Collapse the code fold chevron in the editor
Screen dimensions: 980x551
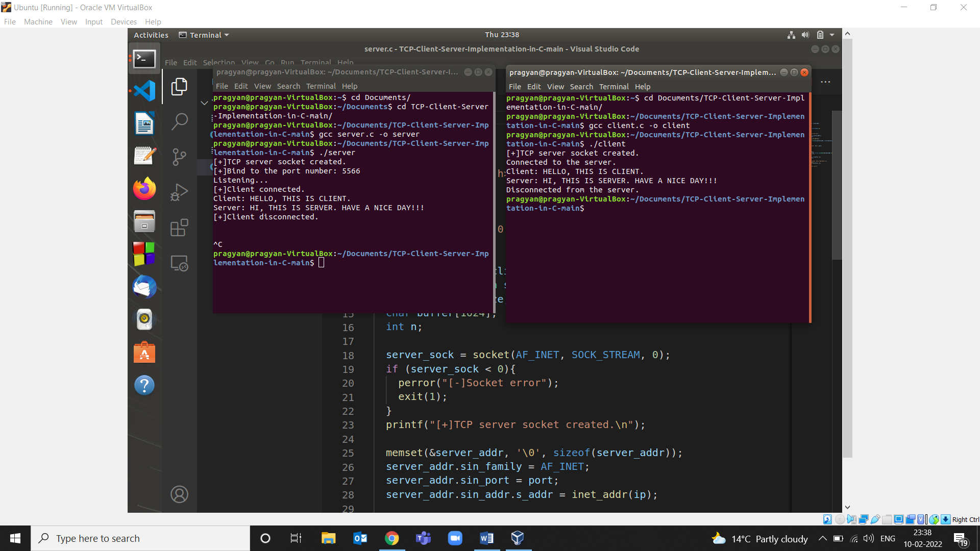click(204, 103)
